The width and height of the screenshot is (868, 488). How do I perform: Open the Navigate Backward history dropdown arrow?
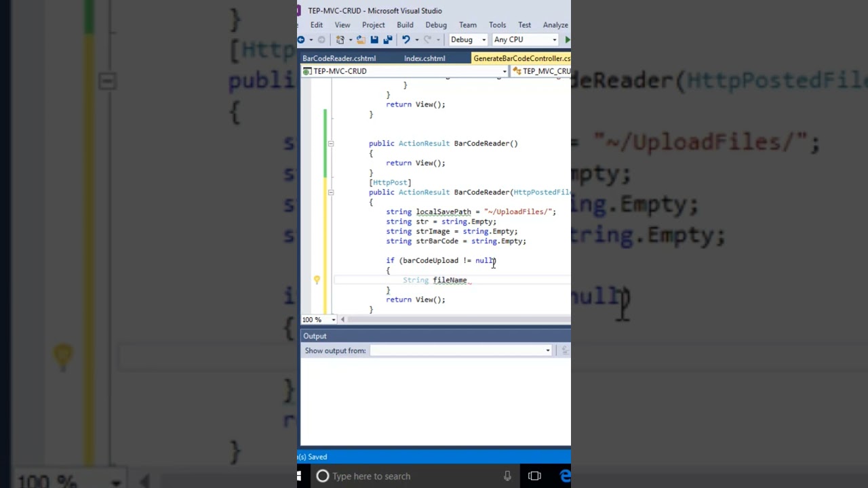pos(311,40)
